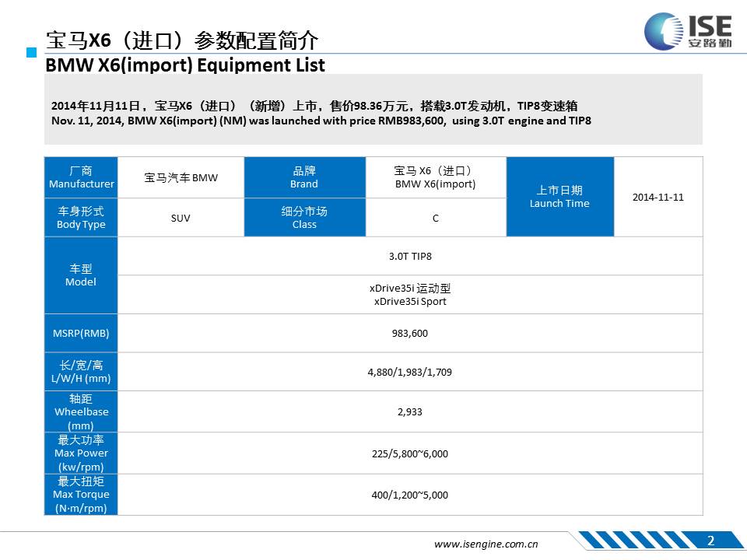The image size is (747, 560).
Task: Select the Class header cell
Action: [305, 218]
